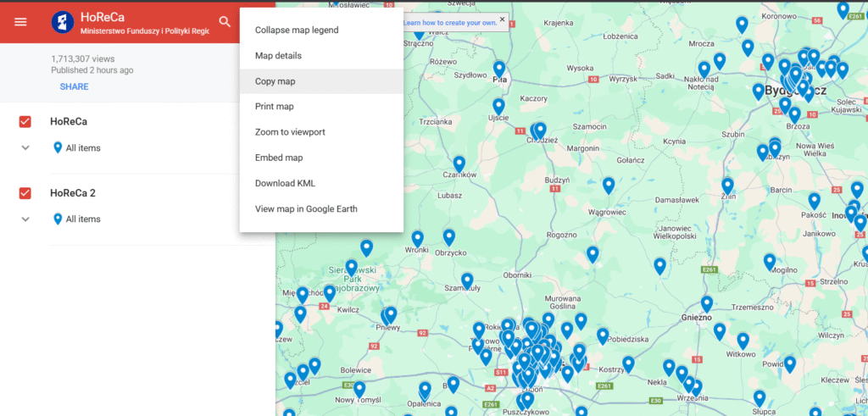Click the SHARE button

[74, 86]
